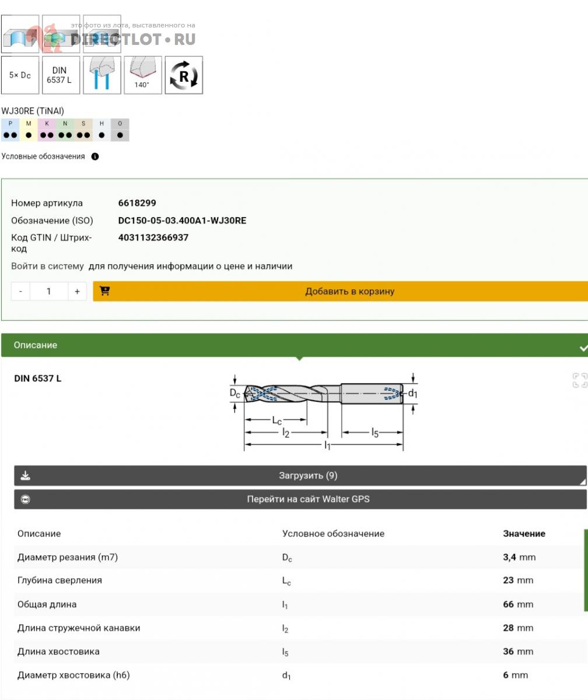Click the 140° point angle icon
The image size is (588, 700).
pyautogui.click(x=143, y=75)
